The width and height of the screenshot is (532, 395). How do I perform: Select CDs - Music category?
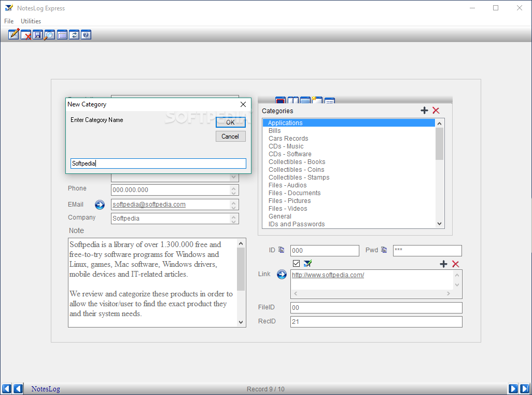(349, 146)
